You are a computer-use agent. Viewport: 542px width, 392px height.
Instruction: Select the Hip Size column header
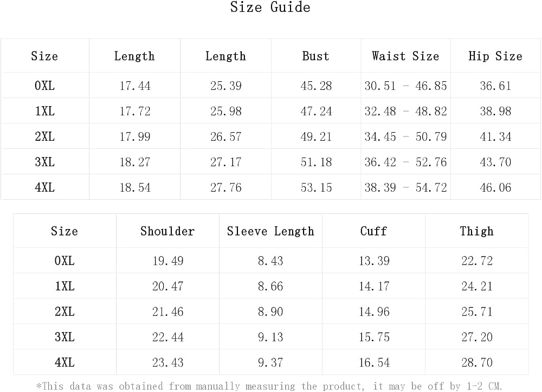click(x=495, y=56)
